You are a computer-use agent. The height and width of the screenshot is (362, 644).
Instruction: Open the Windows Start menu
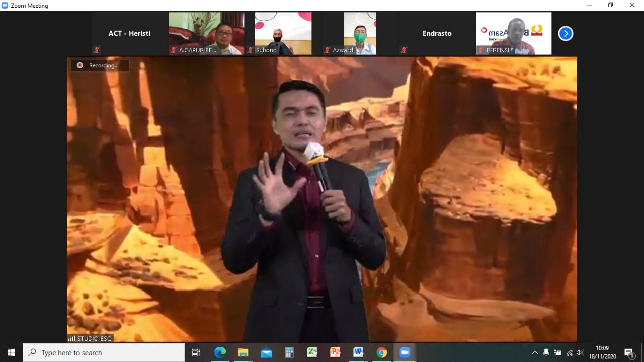(x=11, y=353)
